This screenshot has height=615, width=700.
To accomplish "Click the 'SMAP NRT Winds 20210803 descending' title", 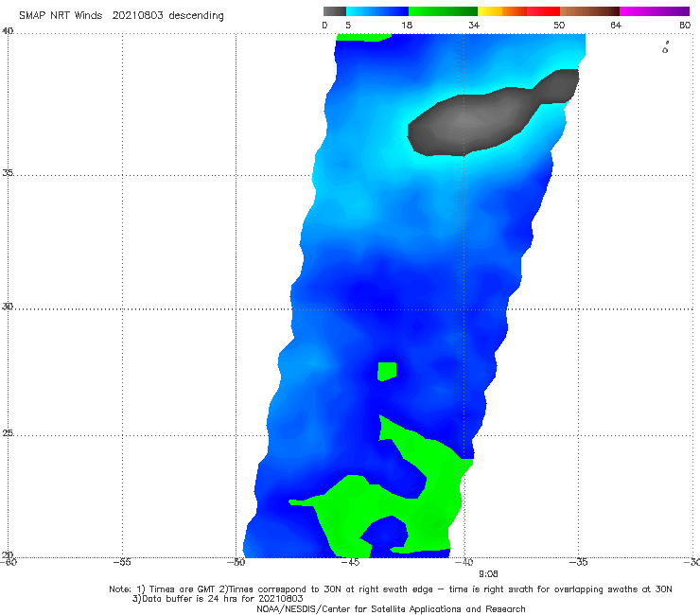I will [121, 15].
